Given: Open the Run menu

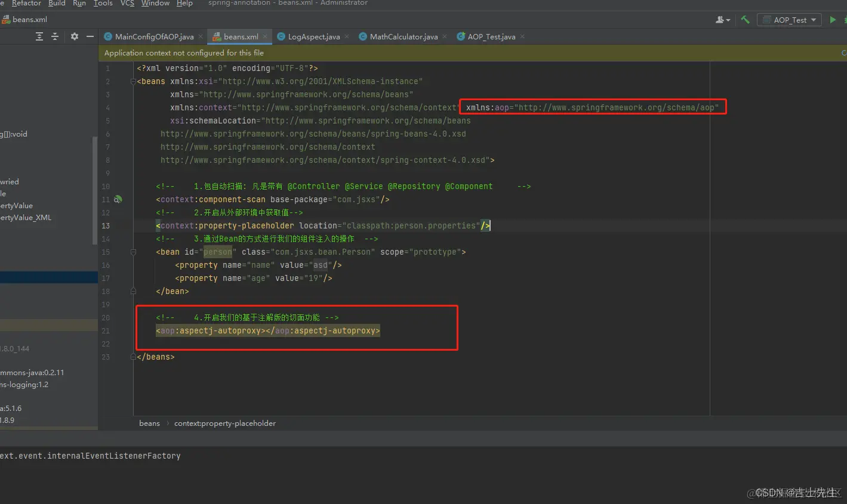Looking at the screenshot, I should tap(79, 3).
